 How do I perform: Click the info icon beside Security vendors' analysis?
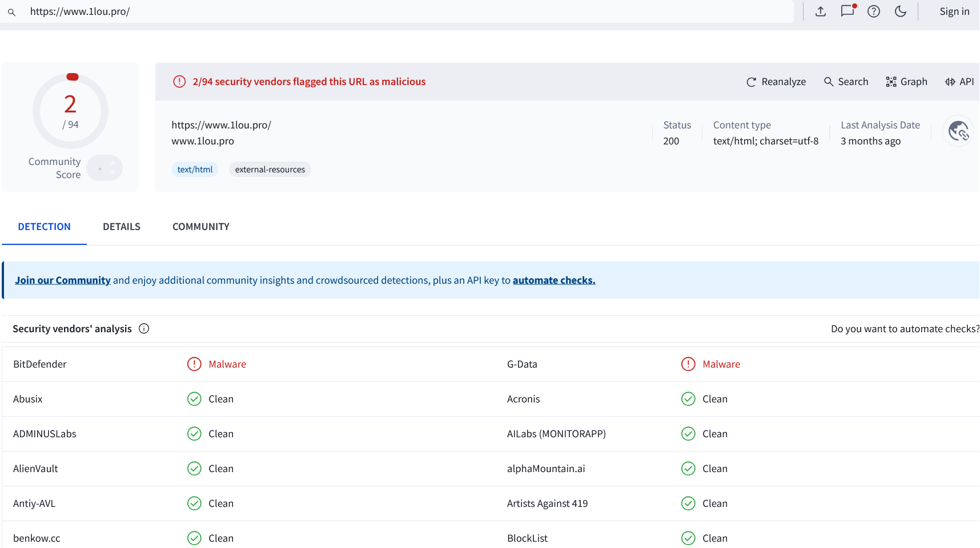pos(144,328)
